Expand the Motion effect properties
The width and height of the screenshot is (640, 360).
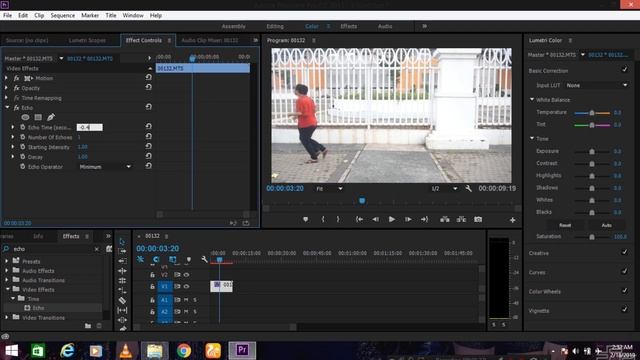6,78
